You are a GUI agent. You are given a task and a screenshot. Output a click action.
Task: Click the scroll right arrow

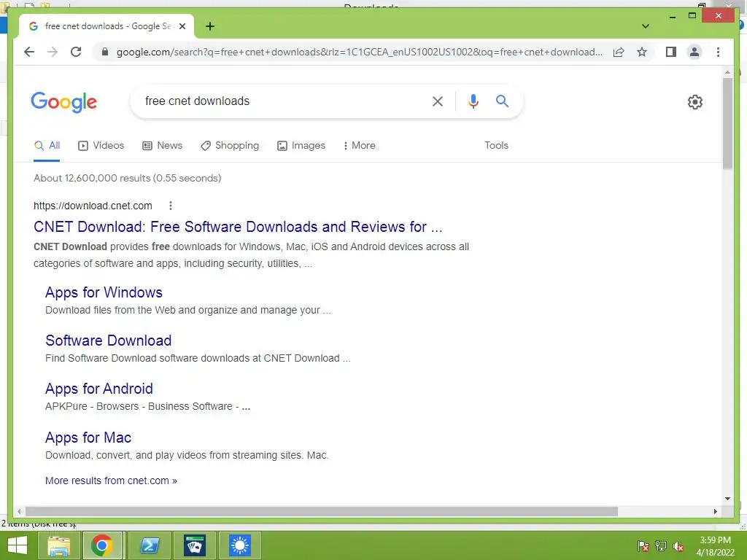point(715,511)
